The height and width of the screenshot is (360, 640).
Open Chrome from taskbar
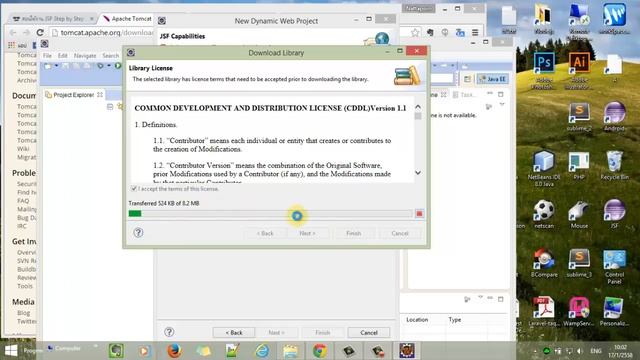[320, 351]
